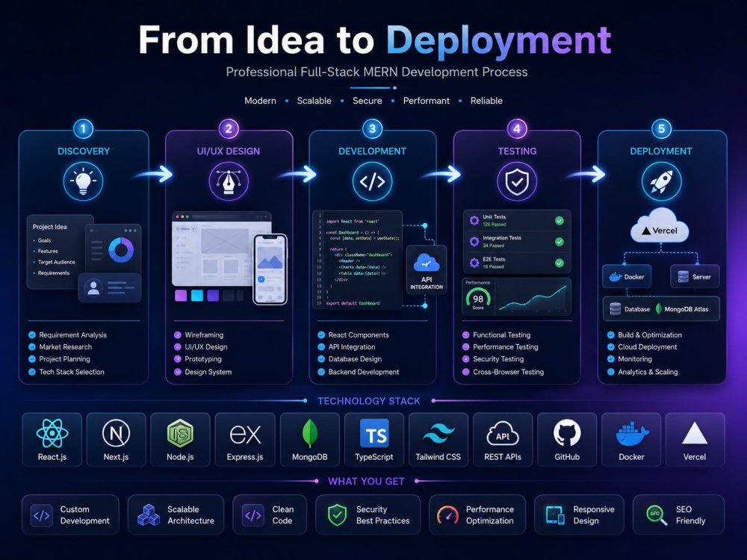This screenshot has width=747, height=560.
Task: Click the "Scalable" tagline word
Action: point(314,101)
